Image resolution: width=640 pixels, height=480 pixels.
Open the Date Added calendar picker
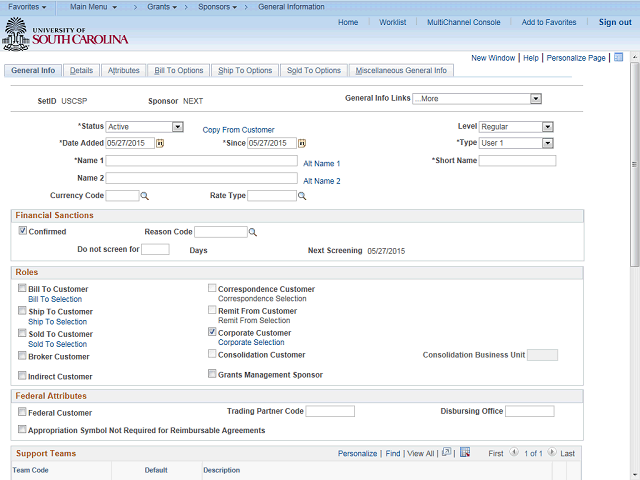[160, 144]
